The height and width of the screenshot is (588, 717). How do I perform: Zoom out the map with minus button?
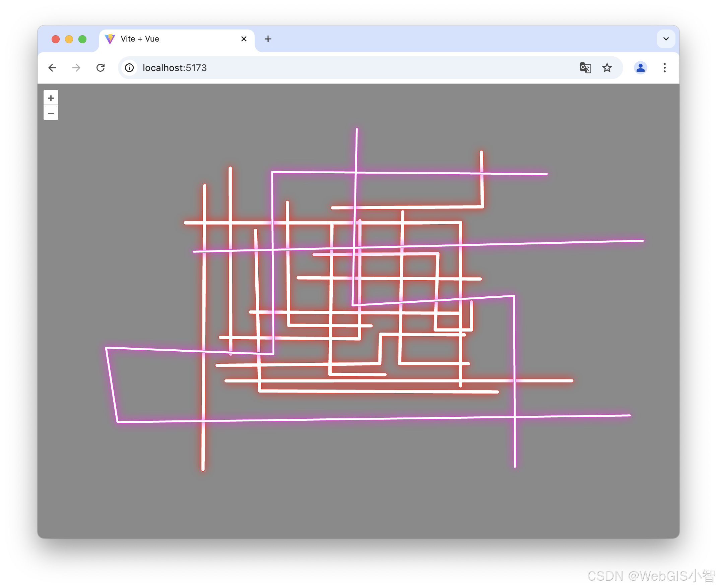[x=51, y=113]
